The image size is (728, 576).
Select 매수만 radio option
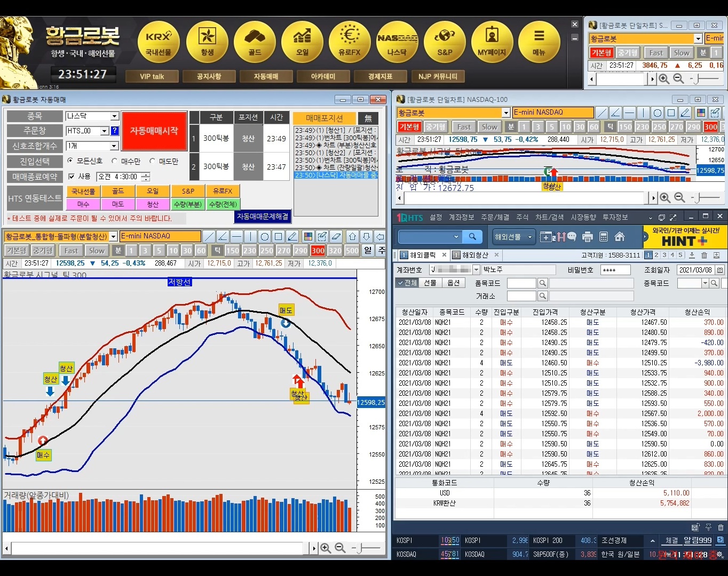point(114,161)
